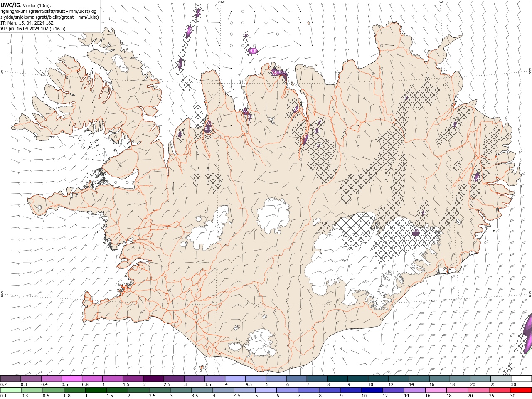
Task: Click the pale periwinkle swatch labelled 4 in top row
Action: (x=235, y=379)
